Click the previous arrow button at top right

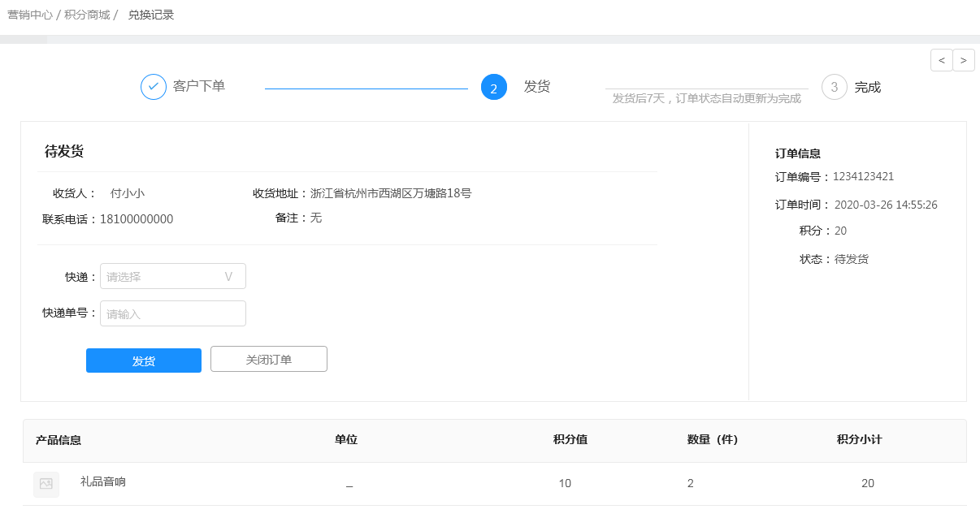click(x=941, y=60)
